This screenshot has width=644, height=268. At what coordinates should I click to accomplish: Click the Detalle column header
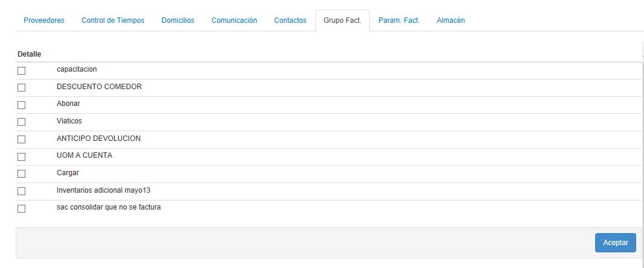coord(30,54)
